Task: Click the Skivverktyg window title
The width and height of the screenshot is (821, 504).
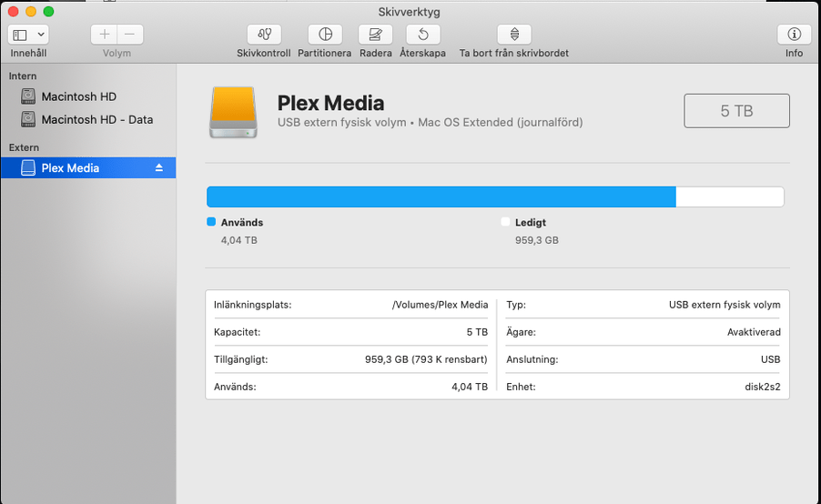Action: (410, 12)
